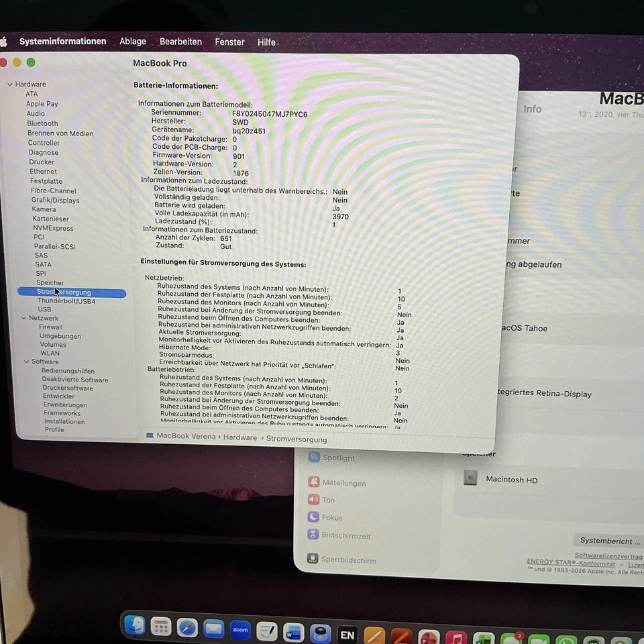Select Ethernet in the sidebar
This screenshot has height=644, width=644.
coord(43,172)
